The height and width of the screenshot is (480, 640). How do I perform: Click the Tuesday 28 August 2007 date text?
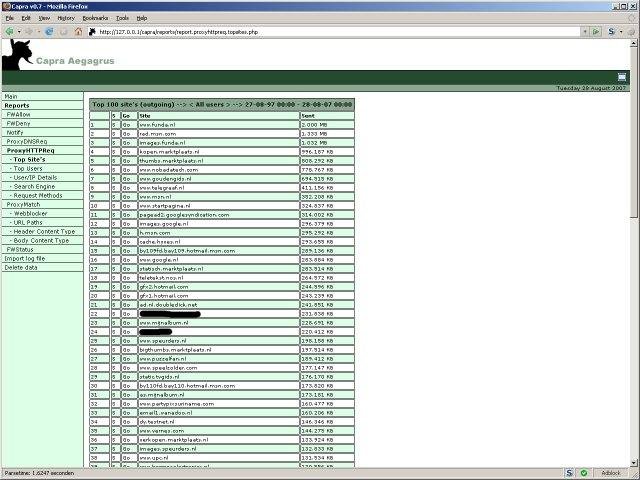(591, 88)
